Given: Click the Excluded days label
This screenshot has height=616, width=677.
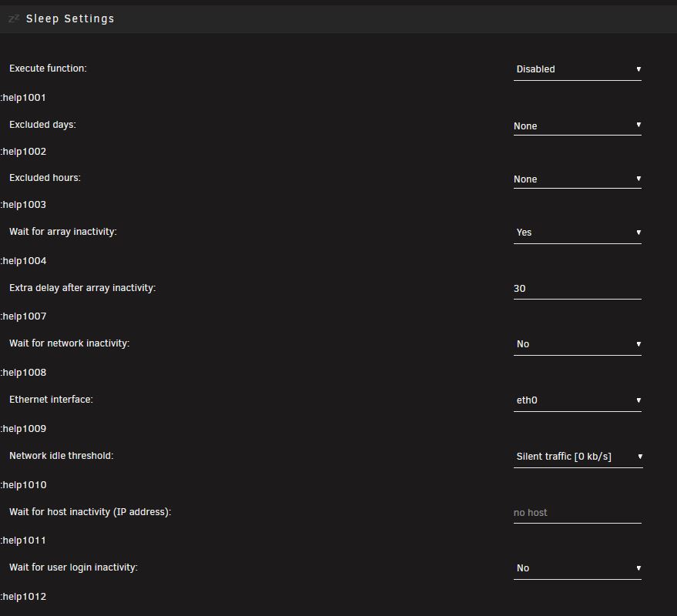Looking at the screenshot, I should click(x=42, y=125).
